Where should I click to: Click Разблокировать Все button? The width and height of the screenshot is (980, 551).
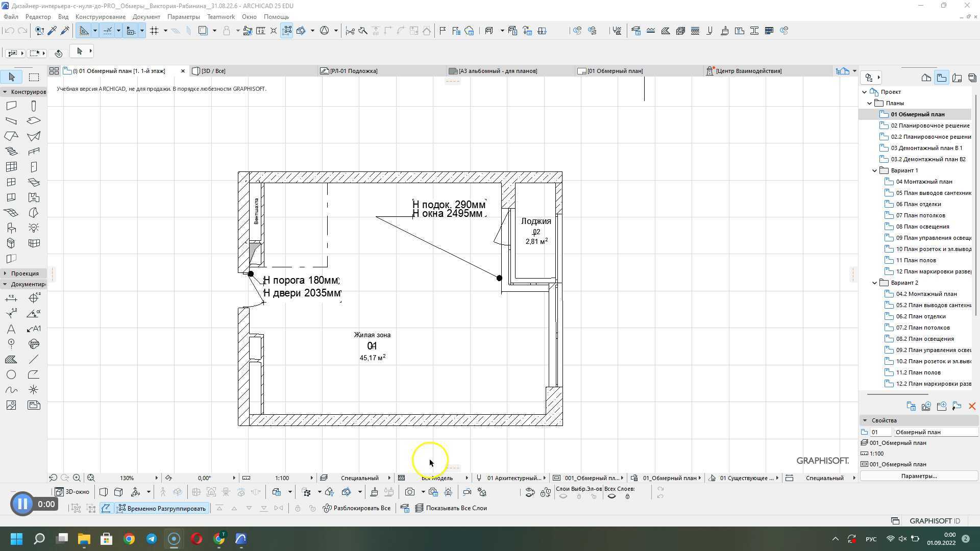click(x=357, y=509)
